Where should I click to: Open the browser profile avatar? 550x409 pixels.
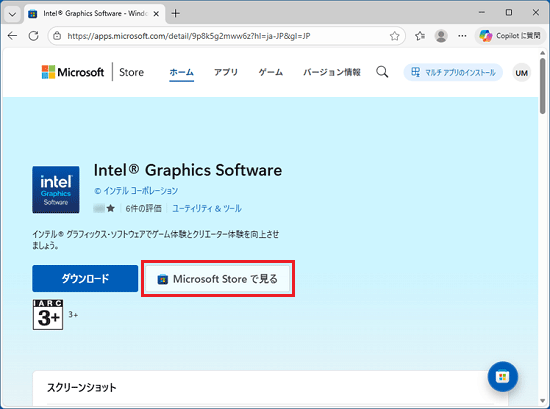tap(441, 36)
